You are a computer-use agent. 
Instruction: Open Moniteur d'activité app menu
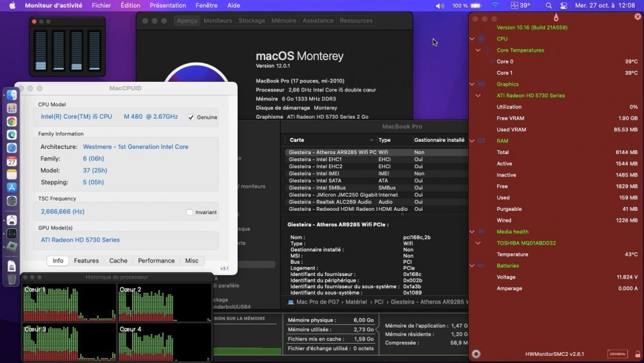(x=53, y=5)
